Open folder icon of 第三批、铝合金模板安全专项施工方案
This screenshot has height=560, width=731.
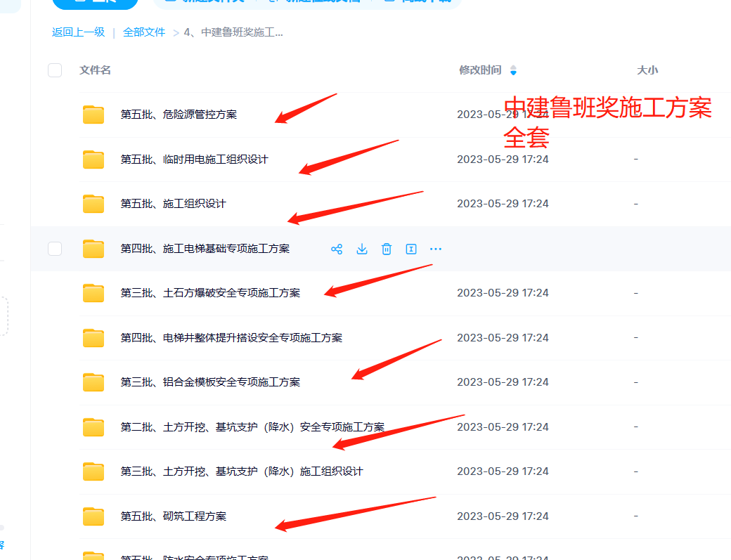(x=93, y=382)
